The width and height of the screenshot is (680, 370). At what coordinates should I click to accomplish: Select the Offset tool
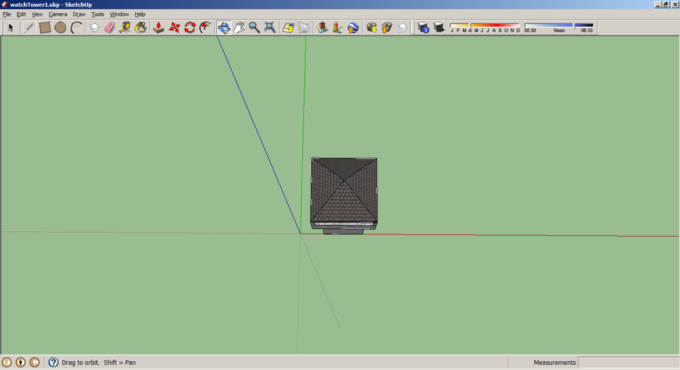coord(205,28)
